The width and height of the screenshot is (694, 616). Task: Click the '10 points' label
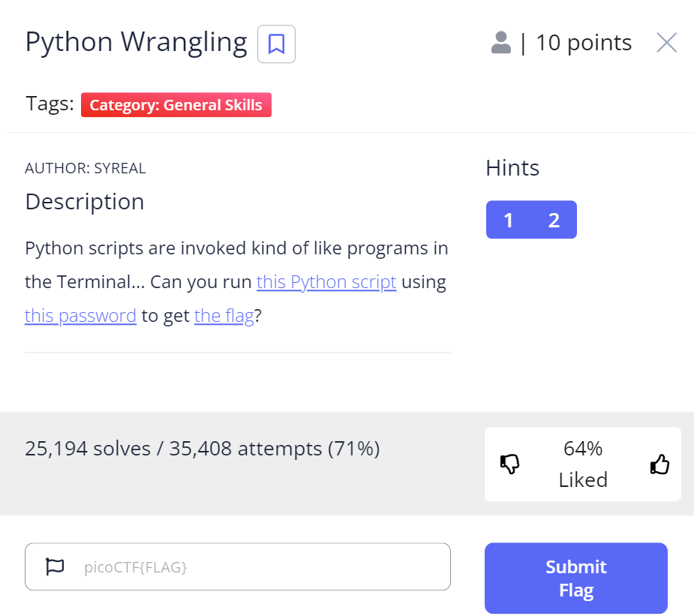[584, 43]
